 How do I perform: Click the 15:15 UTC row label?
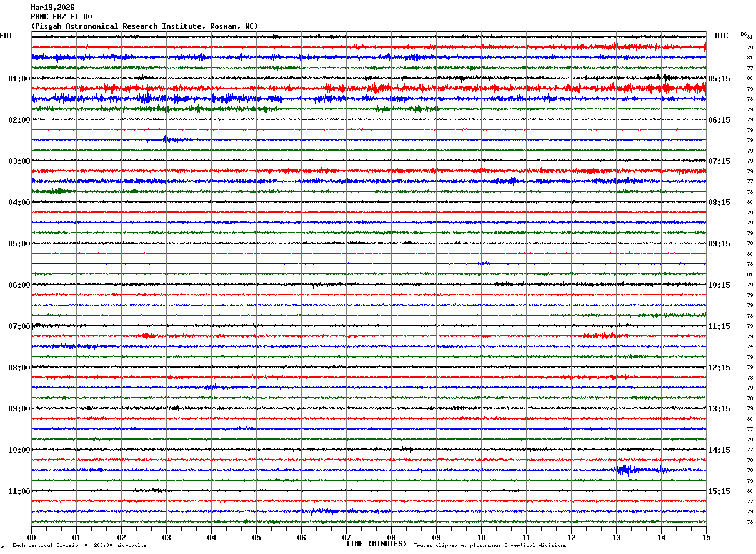[719, 491]
